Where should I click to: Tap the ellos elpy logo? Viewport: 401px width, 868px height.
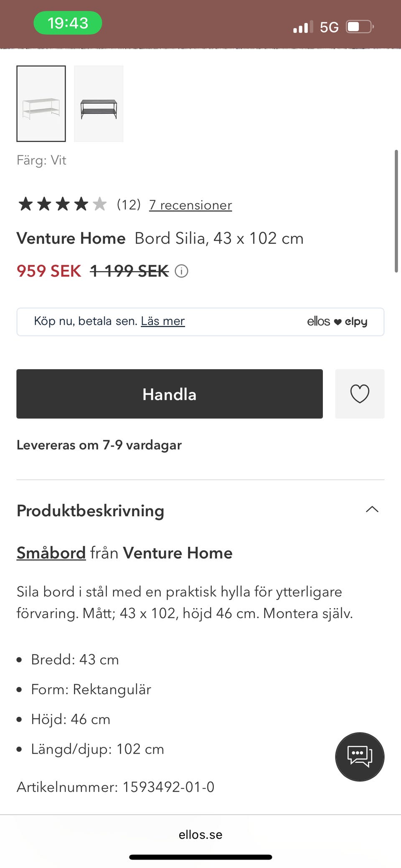[x=337, y=321]
